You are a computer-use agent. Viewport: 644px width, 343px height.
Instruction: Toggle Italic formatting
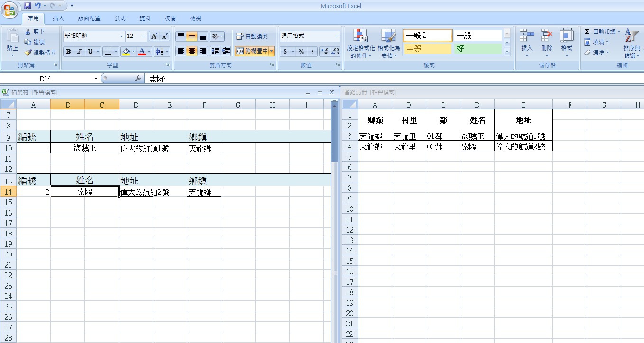79,52
